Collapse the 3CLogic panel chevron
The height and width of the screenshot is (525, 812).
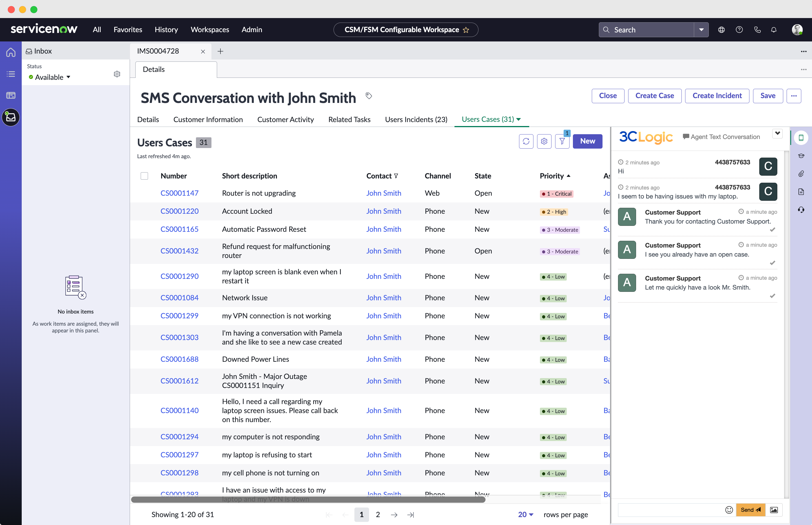click(x=777, y=133)
